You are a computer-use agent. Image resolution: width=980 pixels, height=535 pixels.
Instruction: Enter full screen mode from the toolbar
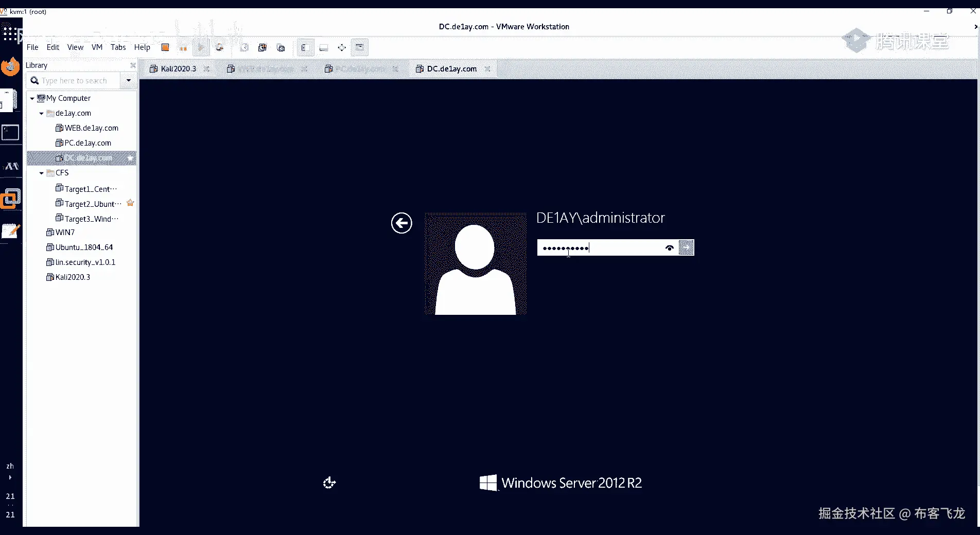coord(342,48)
